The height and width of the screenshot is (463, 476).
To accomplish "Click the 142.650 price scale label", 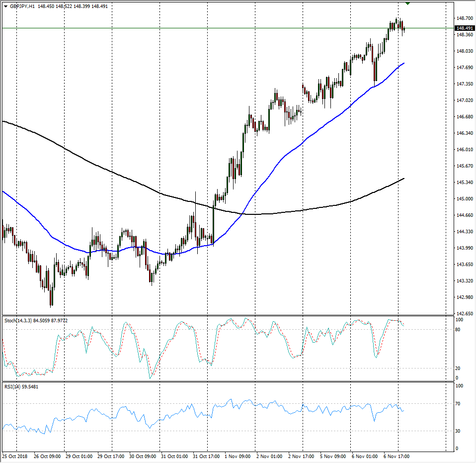I will (465, 314).
